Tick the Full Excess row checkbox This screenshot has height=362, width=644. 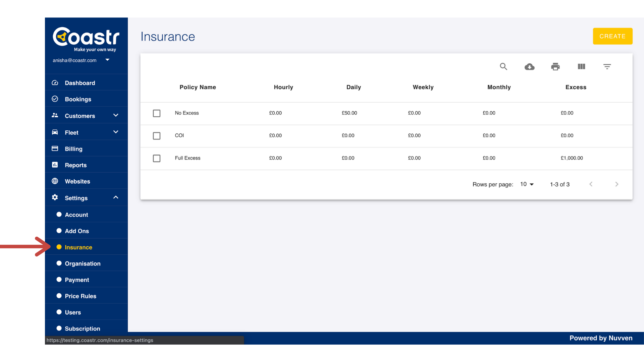click(x=157, y=158)
